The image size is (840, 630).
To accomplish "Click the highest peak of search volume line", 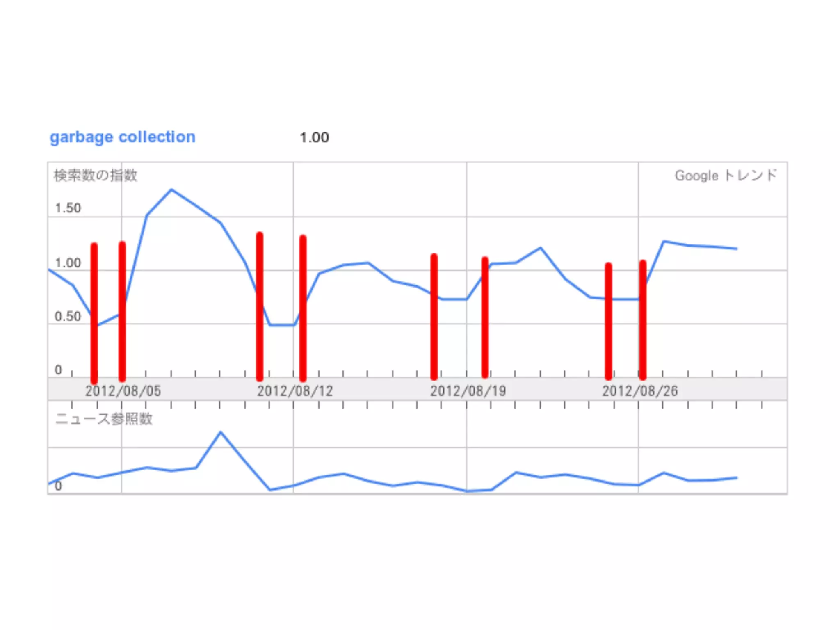I will point(171,190).
